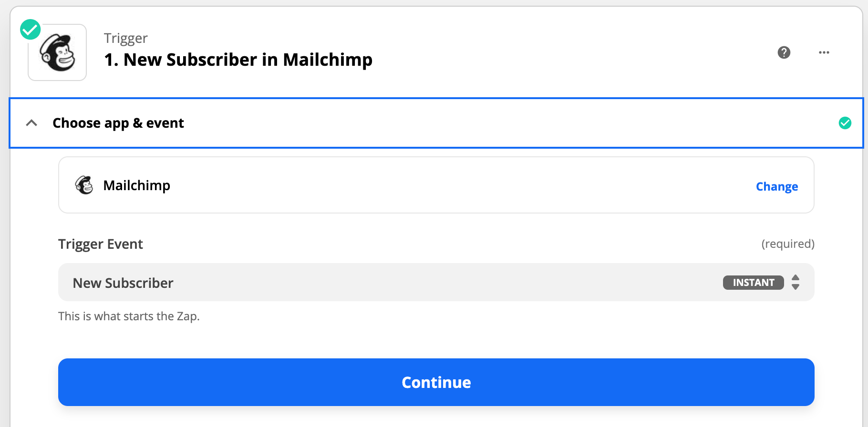Click the Trigger label above step title
The width and height of the screenshot is (868, 427).
point(126,38)
